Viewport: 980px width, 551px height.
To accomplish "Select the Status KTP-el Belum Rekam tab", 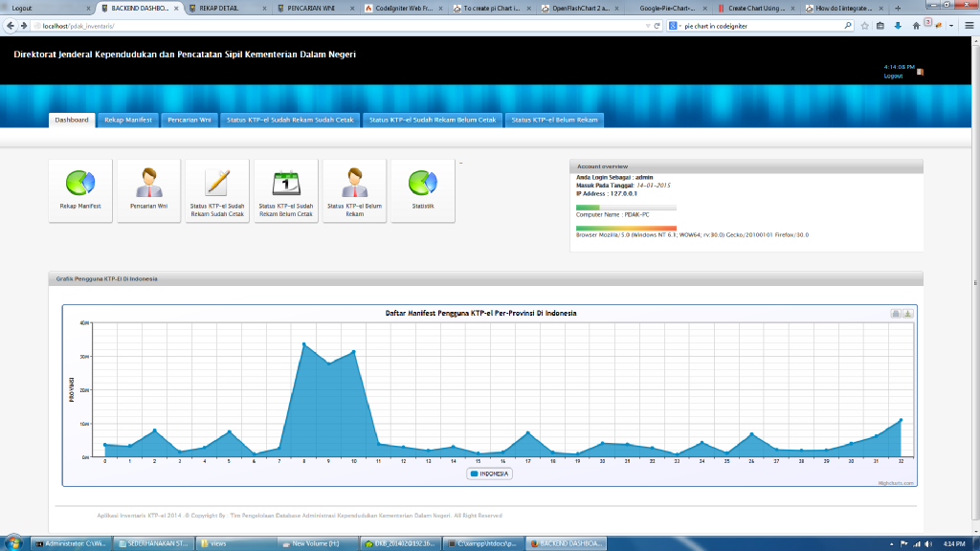I will coord(554,120).
